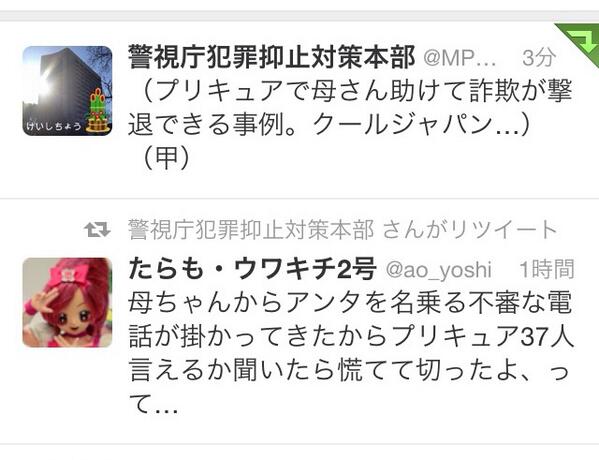The image size is (599, 460).
Task: Open the tweet text beginning 母ちゃんからアンタを名乗る
Action: tap(351, 352)
